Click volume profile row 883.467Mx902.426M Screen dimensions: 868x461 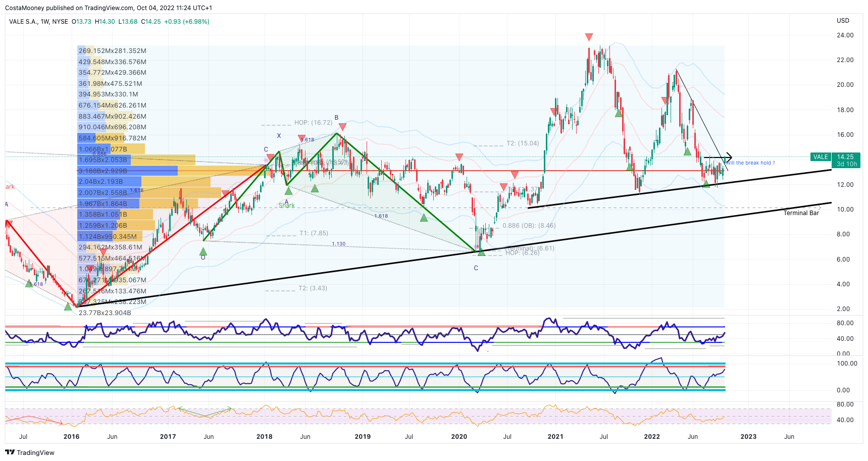[x=113, y=117]
